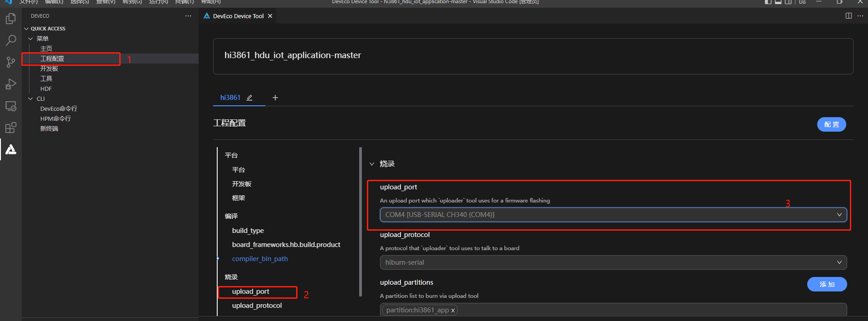Viewport: 868px width, 321px height.
Task: Add a new configuration tab with plus
Action: 275,98
